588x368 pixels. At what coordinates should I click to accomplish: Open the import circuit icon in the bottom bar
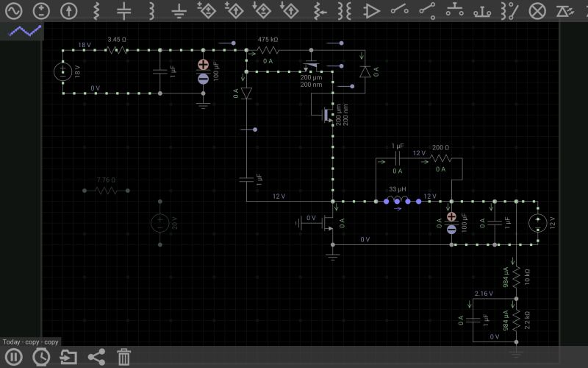(68, 357)
